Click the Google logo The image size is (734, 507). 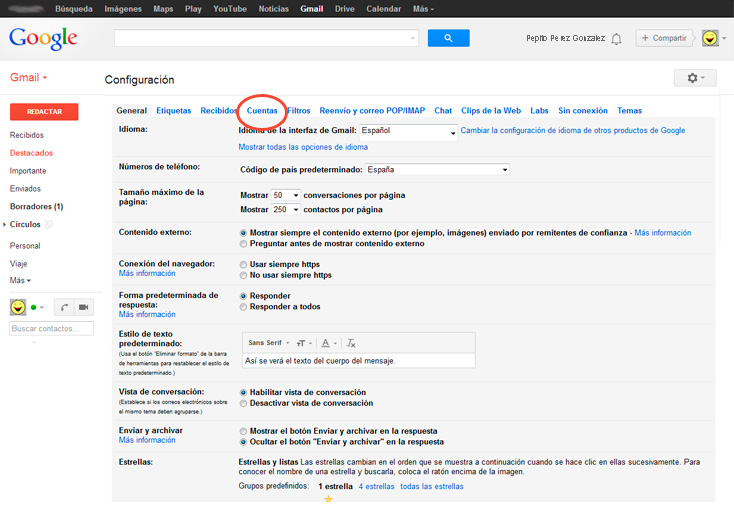[x=43, y=38]
